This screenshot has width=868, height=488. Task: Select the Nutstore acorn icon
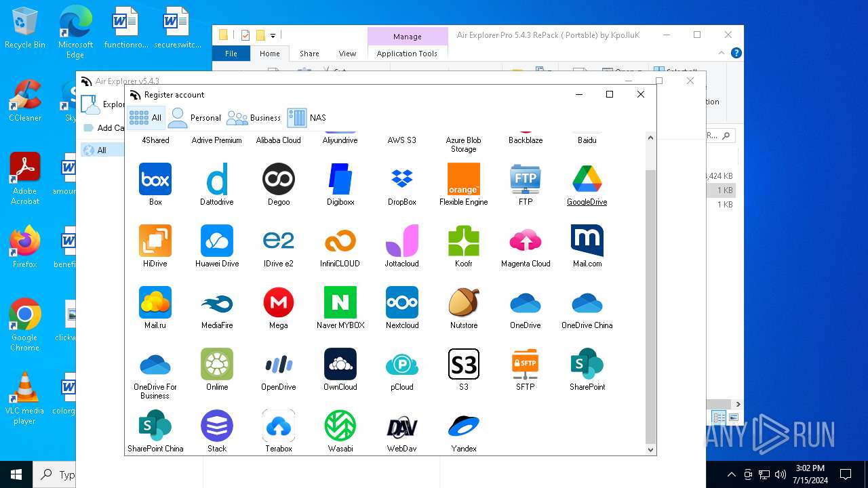464,302
